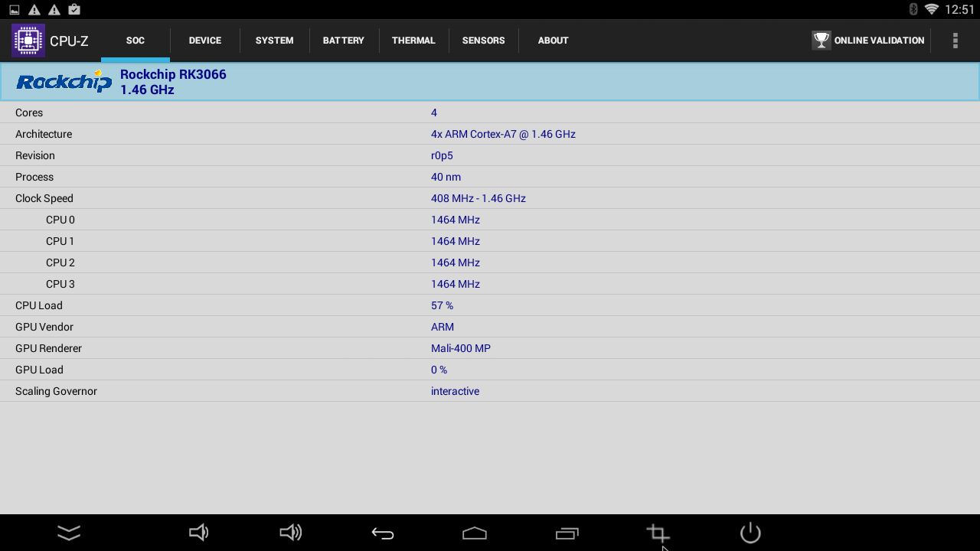The image size is (980, 551).
Task: Tap the GPU Renderer label
Action: (x=48, y=348)
